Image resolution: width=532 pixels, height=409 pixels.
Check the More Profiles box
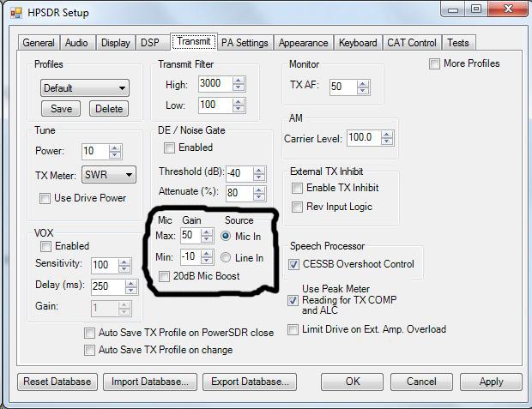[x=435, y=63]
